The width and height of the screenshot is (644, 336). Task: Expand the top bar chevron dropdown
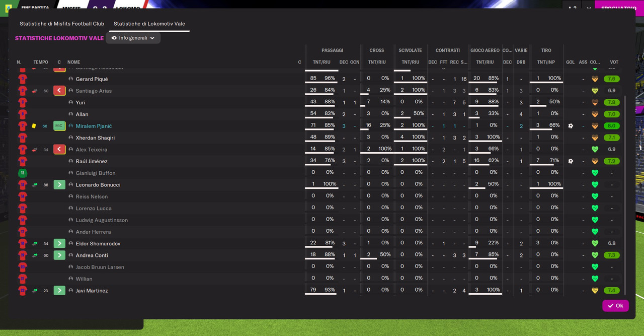[588, 8]
